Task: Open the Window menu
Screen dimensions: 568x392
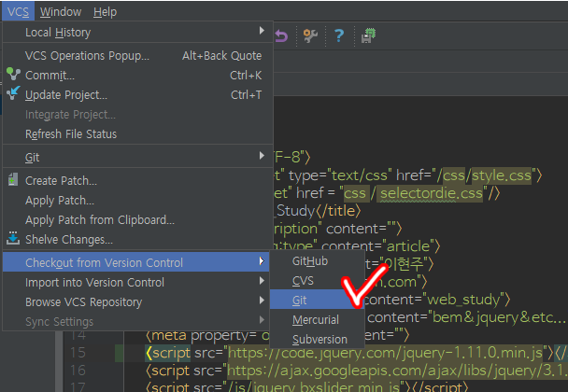Action: (61, 11)
